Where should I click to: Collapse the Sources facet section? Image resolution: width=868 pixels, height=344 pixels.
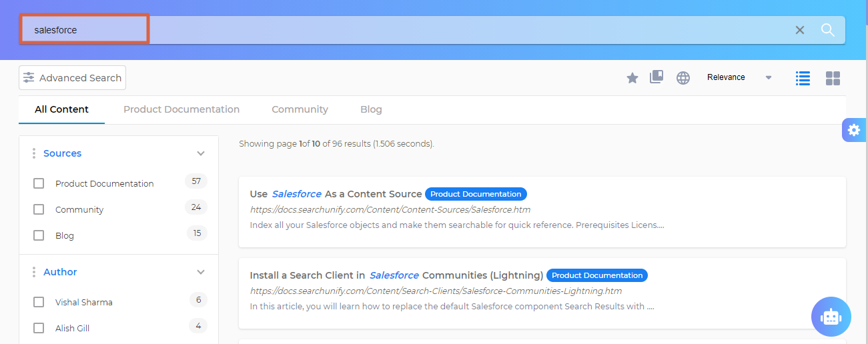pos(201,153)
